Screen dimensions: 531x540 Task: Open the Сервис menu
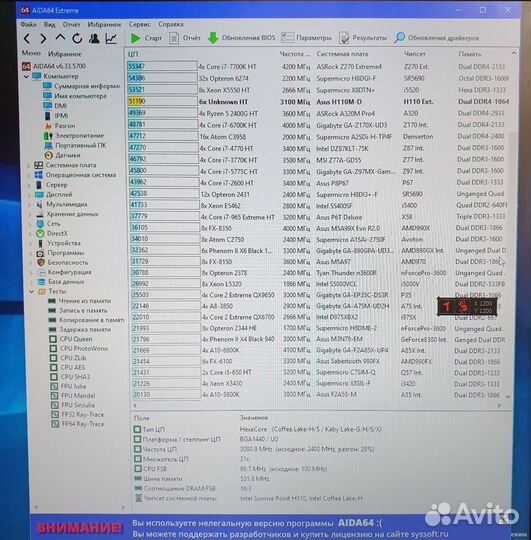click(x=139, y=24)
